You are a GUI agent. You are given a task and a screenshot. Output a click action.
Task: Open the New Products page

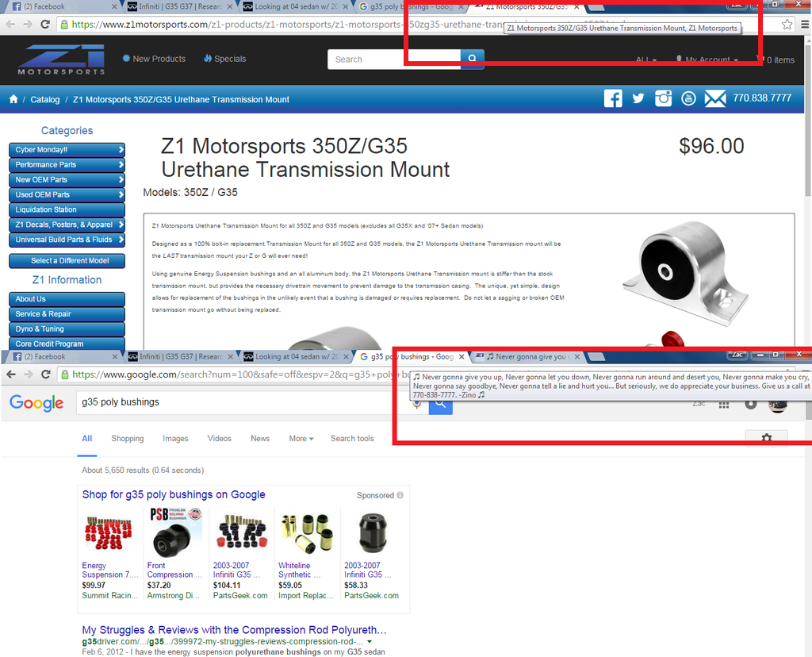154,59
